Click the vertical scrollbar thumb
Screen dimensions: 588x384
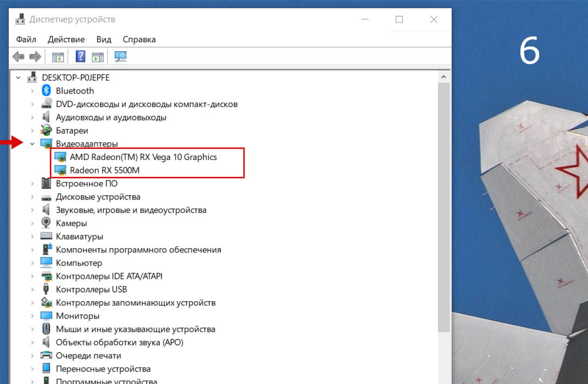coord(443,208)
